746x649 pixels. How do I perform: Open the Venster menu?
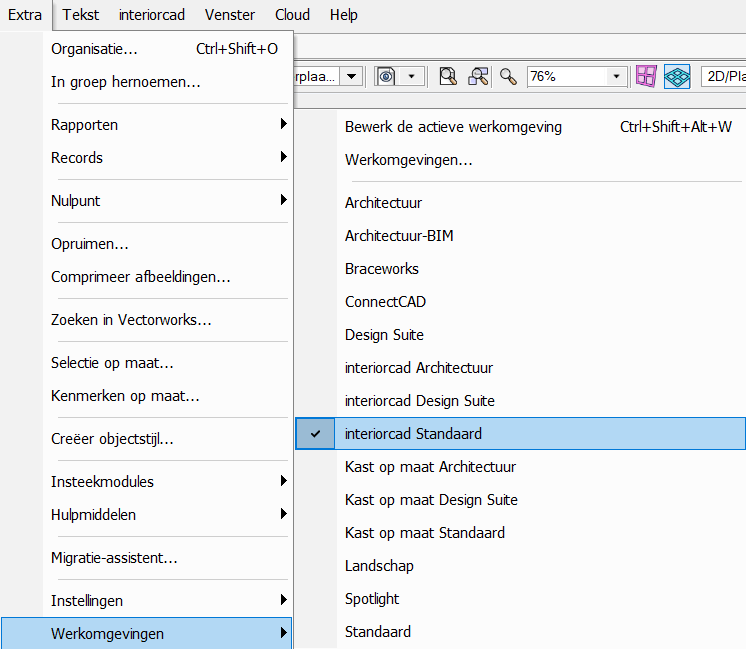pyautogui.click(x=230, y=15)
